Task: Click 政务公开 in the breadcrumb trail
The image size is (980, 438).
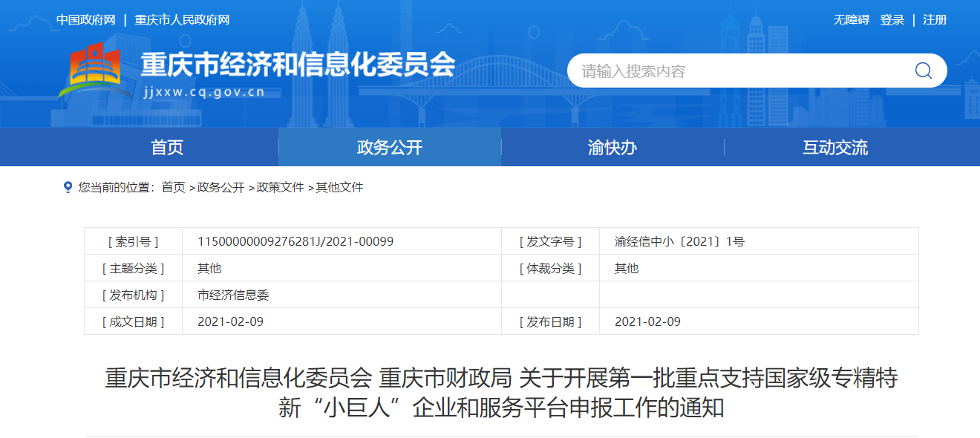Action: coord(220,187)
